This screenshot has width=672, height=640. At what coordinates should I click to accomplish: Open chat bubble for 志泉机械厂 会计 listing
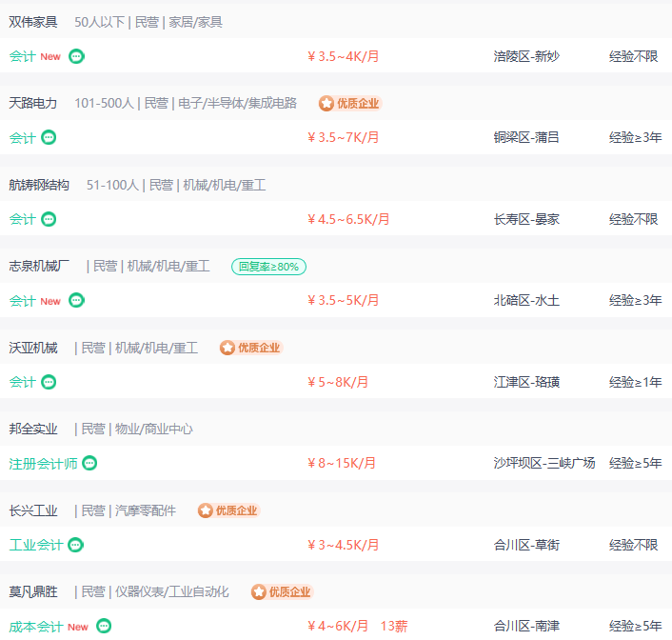click(x=76, y=300)
